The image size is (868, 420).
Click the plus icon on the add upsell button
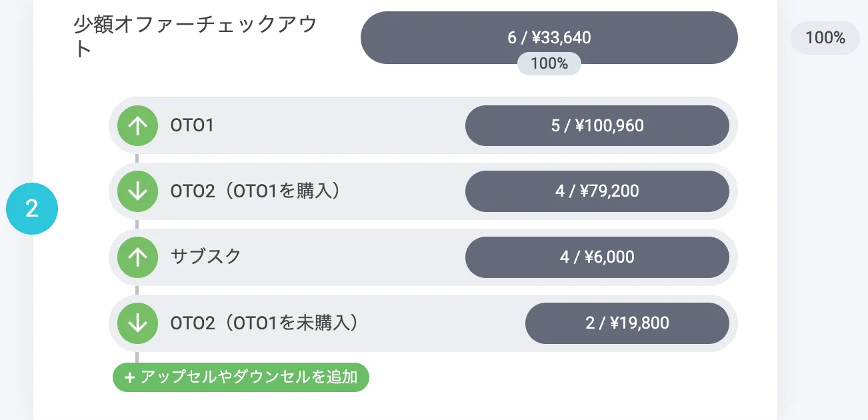(x=129, y=377)
